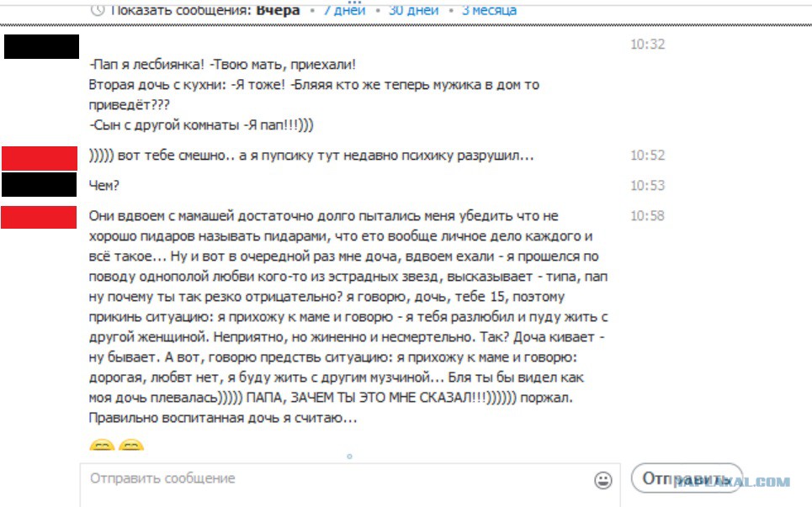The width and height of the screenshot is (812, 507).
Task: Click the red sender name at 10:52
Action: [x=40, y=156]
